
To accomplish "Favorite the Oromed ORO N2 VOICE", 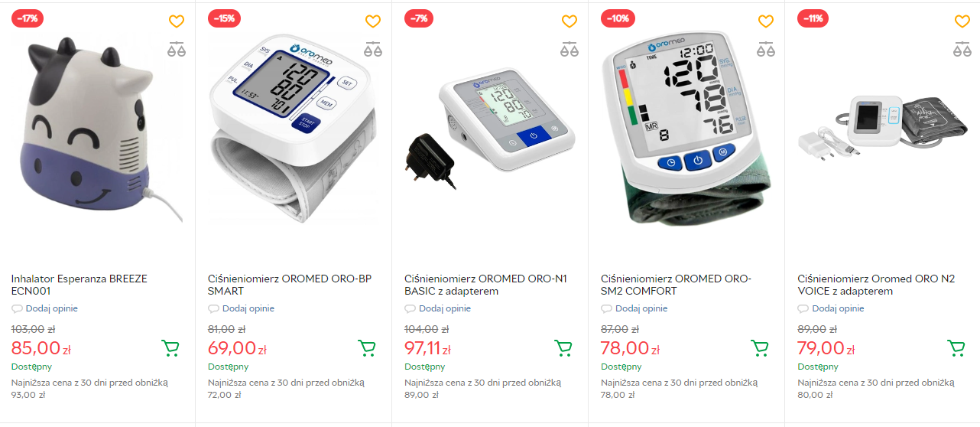I will coord(962,21).
